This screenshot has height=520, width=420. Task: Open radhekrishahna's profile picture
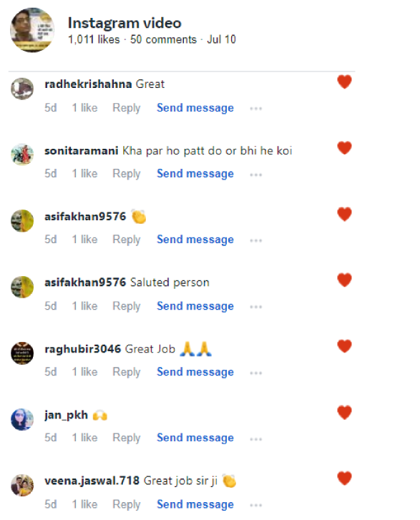[22, 89]
